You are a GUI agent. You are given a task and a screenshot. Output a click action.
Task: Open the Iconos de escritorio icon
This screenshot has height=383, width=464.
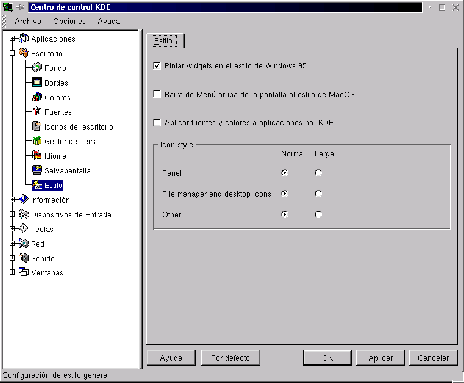point(36,126)
